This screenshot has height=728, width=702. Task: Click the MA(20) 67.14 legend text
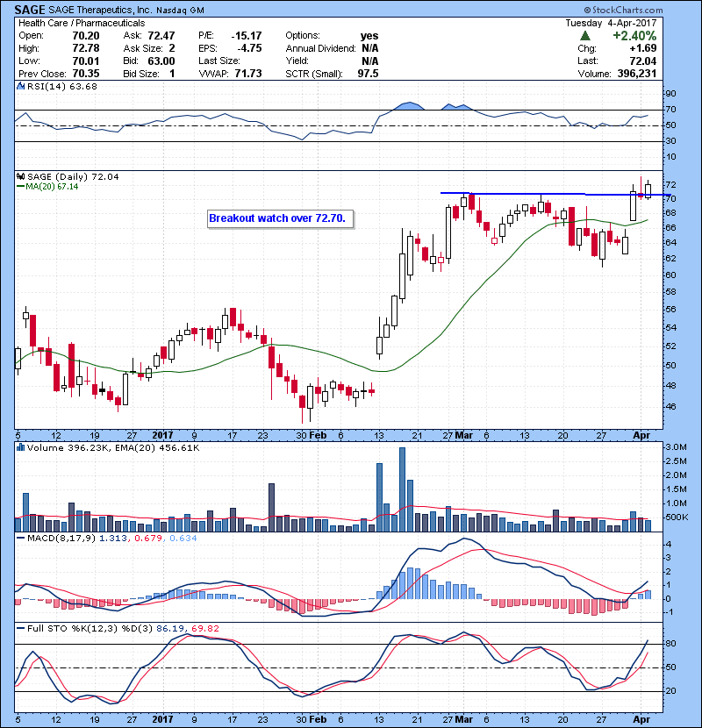point(52,187)
